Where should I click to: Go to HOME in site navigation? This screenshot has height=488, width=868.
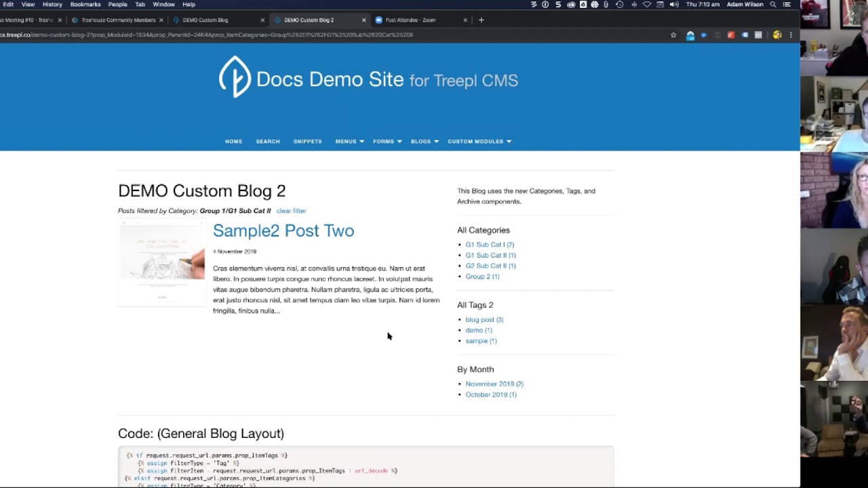coord(233,142)
